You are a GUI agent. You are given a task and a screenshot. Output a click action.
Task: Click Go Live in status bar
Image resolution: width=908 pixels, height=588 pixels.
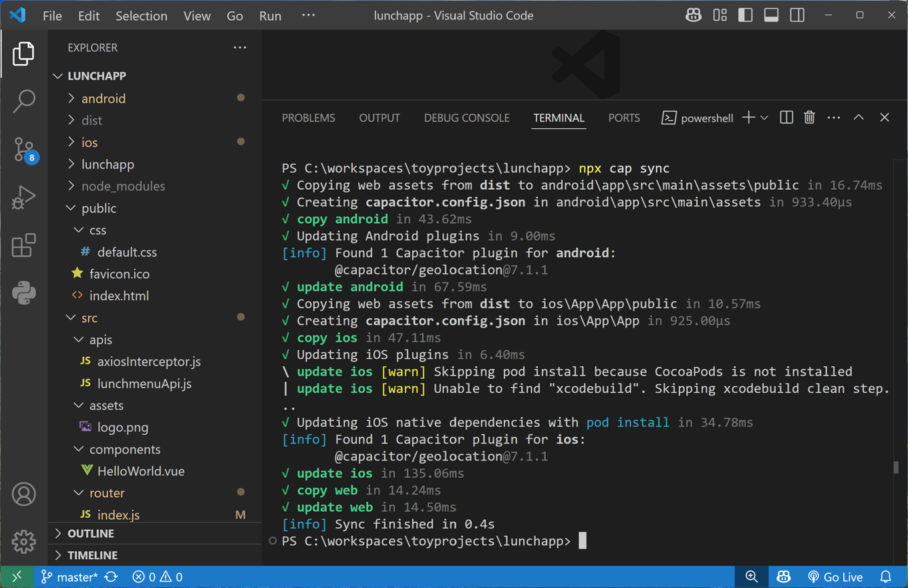point(835,577)
